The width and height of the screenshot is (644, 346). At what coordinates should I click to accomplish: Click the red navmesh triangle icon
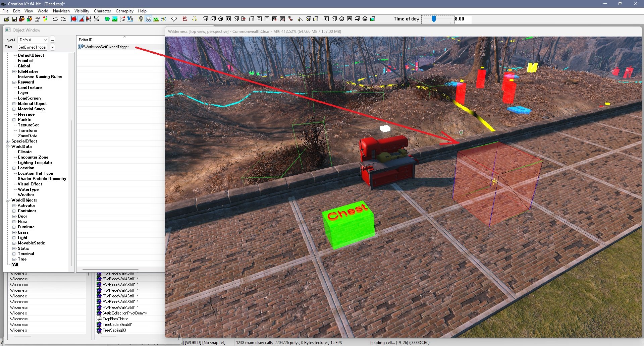(x=184, y=19)
